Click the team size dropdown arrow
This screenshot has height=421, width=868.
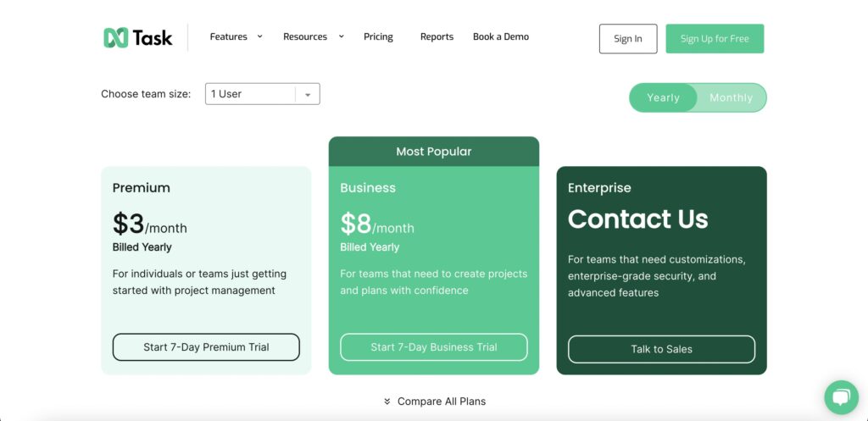308,95
